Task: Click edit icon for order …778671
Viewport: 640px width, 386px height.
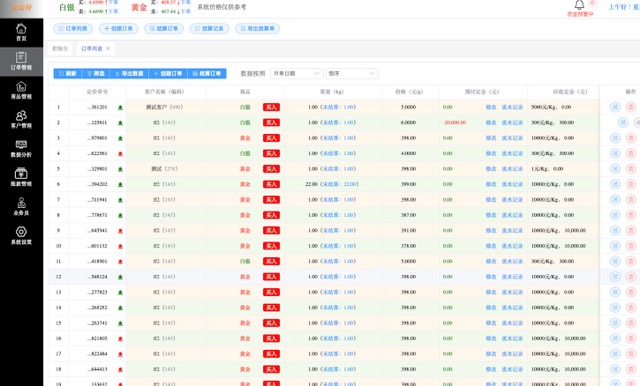Action: tap(615, 215)
